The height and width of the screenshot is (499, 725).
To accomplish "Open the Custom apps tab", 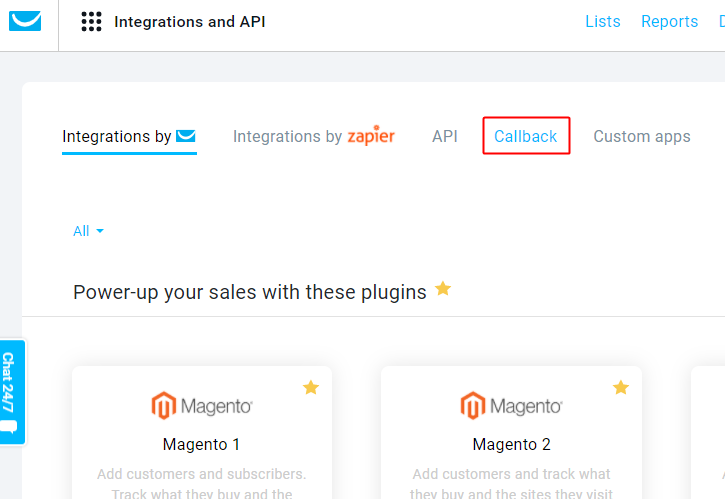I will [642, 136].
